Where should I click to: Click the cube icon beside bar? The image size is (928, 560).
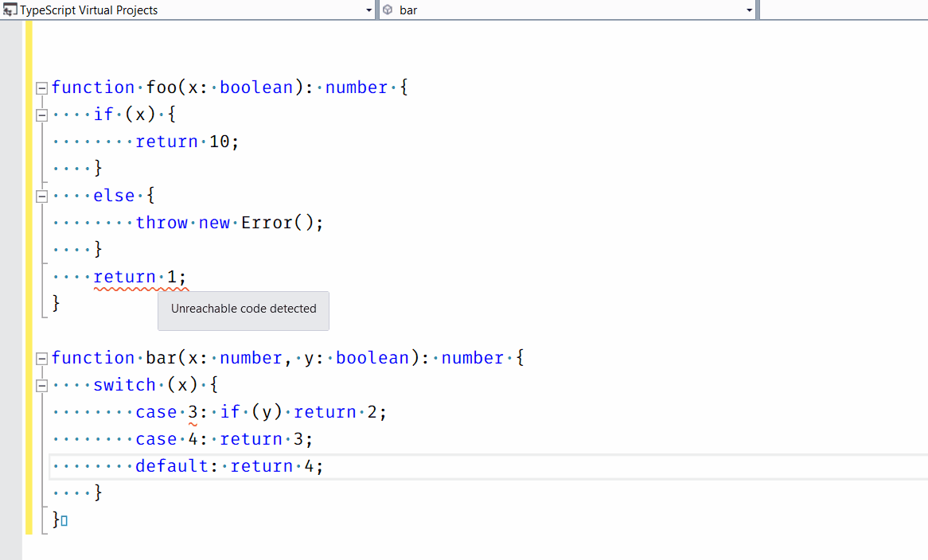[x=388, y=10]
